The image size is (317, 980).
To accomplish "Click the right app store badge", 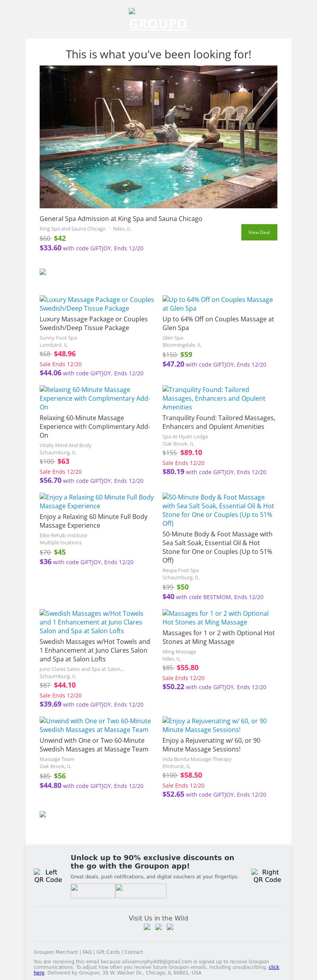I will click(x=141, y=891).
